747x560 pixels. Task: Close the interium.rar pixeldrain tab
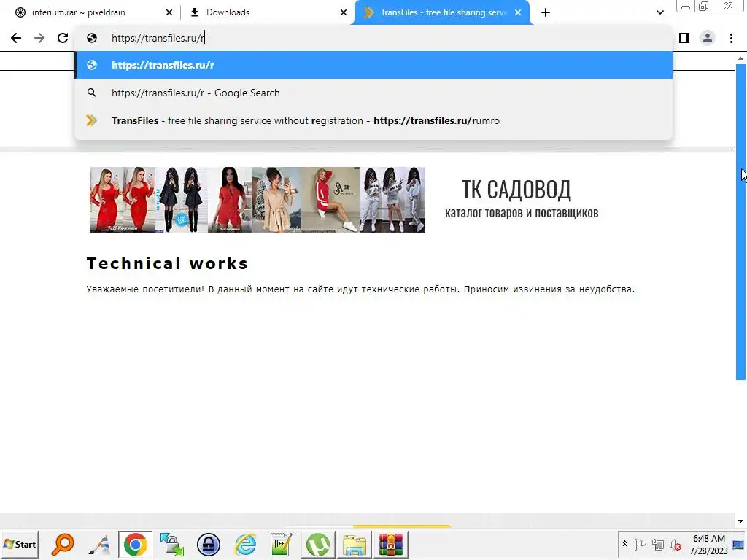pos(169,13)
